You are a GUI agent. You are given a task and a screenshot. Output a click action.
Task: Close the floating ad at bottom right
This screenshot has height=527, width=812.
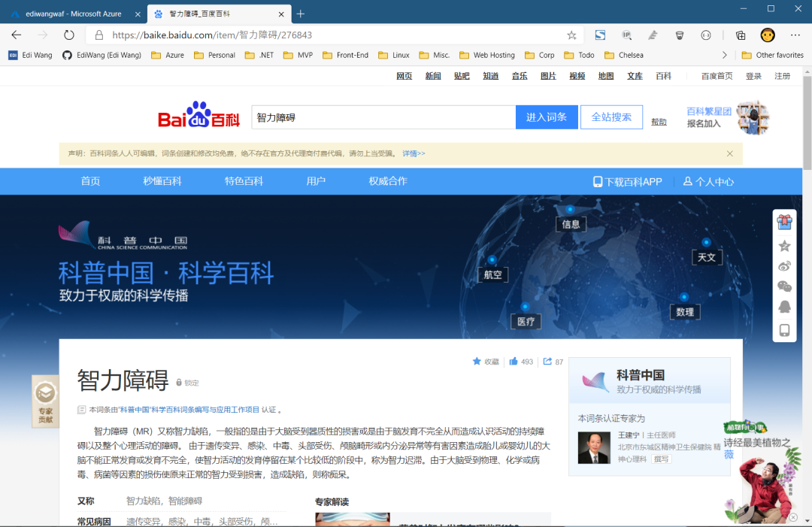(x=793, y=517)
